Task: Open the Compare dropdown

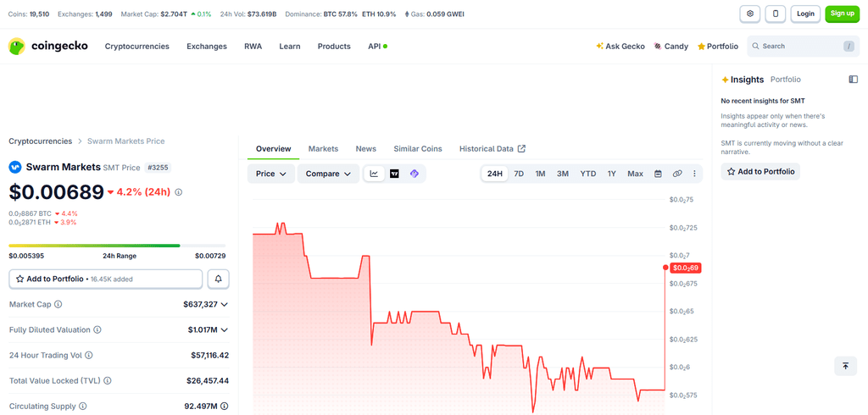Action: pos(328,174)
